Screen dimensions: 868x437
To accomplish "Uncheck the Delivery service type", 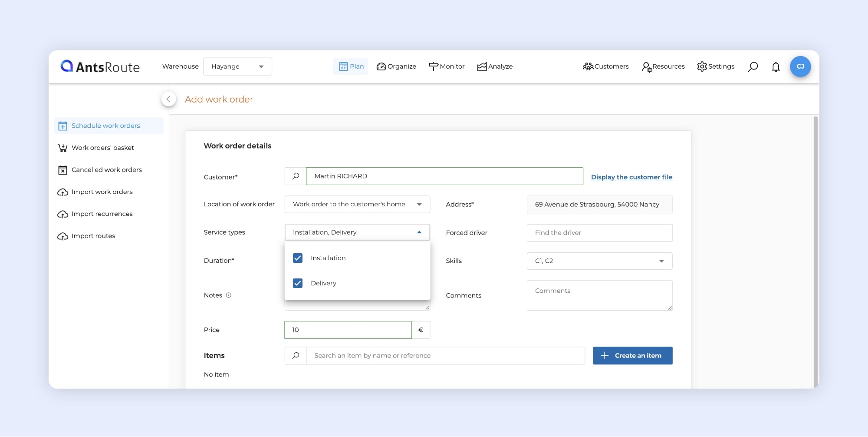I will [298, 283].
